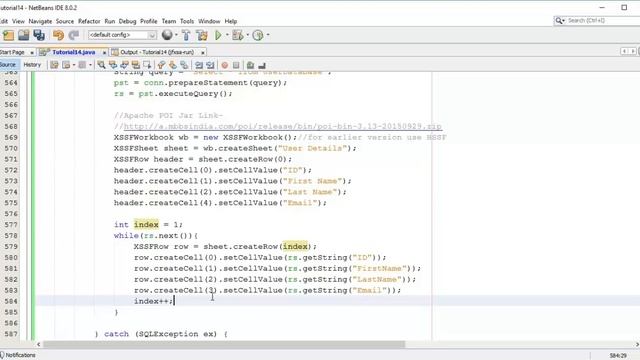
Task: Open the Refactor menu
Action: (89, 21)
